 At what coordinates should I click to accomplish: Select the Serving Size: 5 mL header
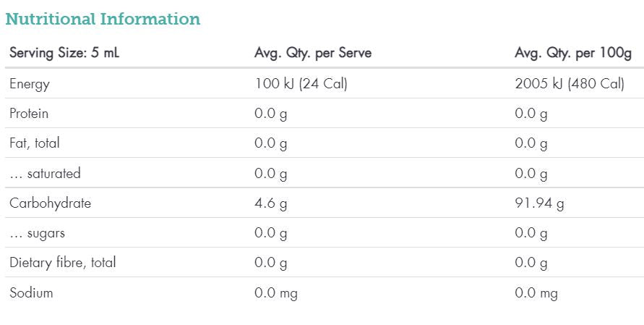coord(64,54)
